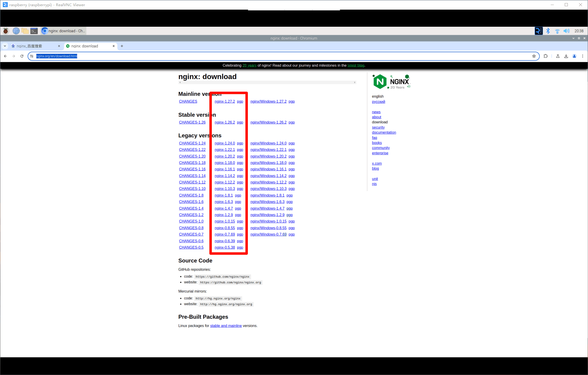Bookmark this page with the star icon
This screenshot has width=588, height=375.
tap(534, 56)
